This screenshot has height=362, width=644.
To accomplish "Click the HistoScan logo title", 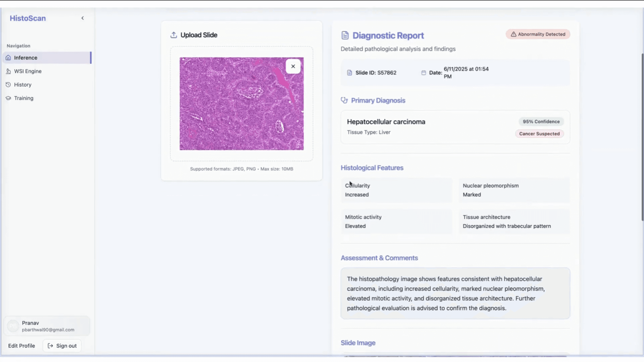I will click(x=28, y=18).
